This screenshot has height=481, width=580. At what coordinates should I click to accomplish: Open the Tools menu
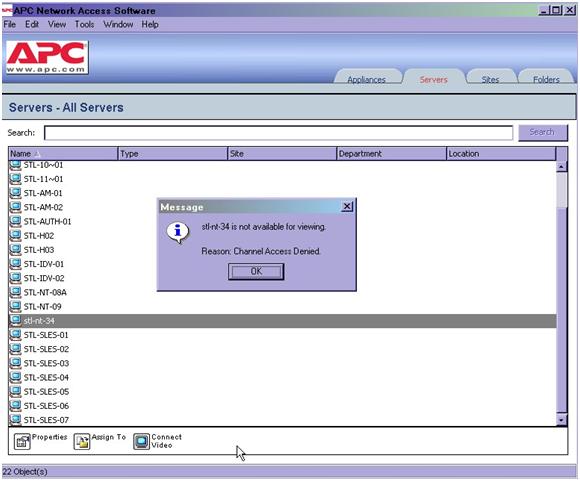click(84, 24)
